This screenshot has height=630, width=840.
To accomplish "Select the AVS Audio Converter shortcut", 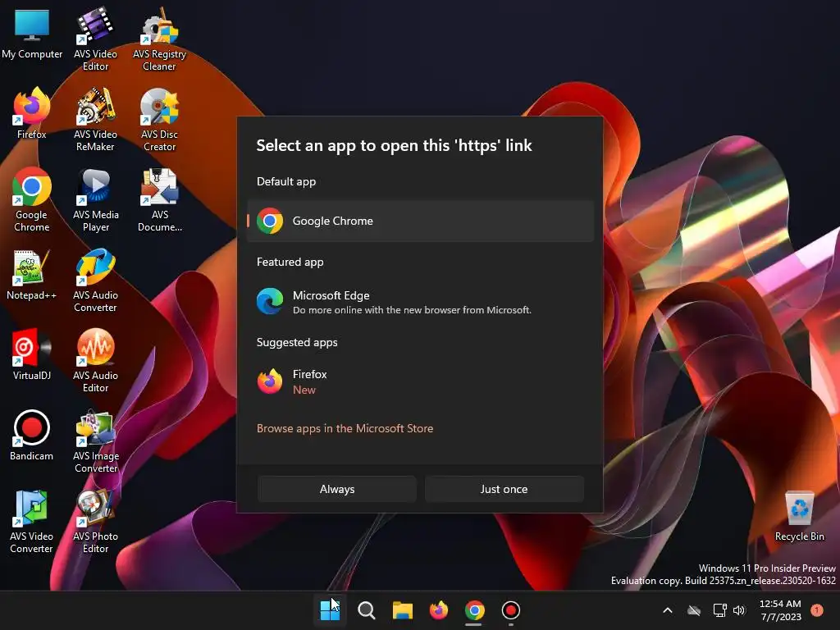I will click(95, 281).
